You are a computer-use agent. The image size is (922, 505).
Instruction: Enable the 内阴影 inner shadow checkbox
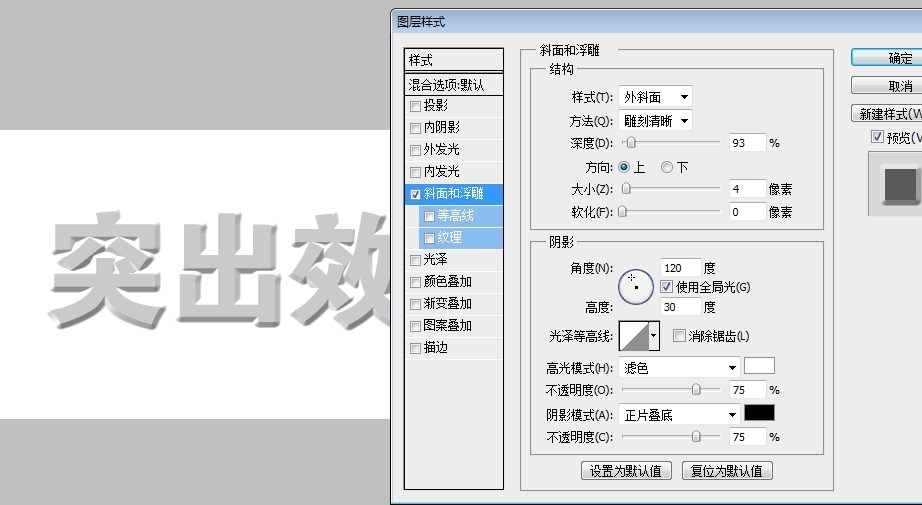[x=415, y=128]
